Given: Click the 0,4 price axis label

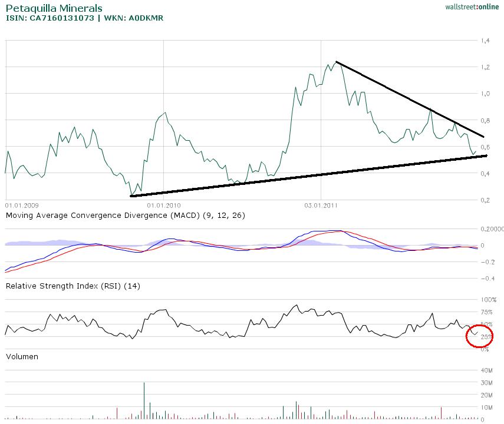Looking at the screenshot, I should tap(485, 174).
